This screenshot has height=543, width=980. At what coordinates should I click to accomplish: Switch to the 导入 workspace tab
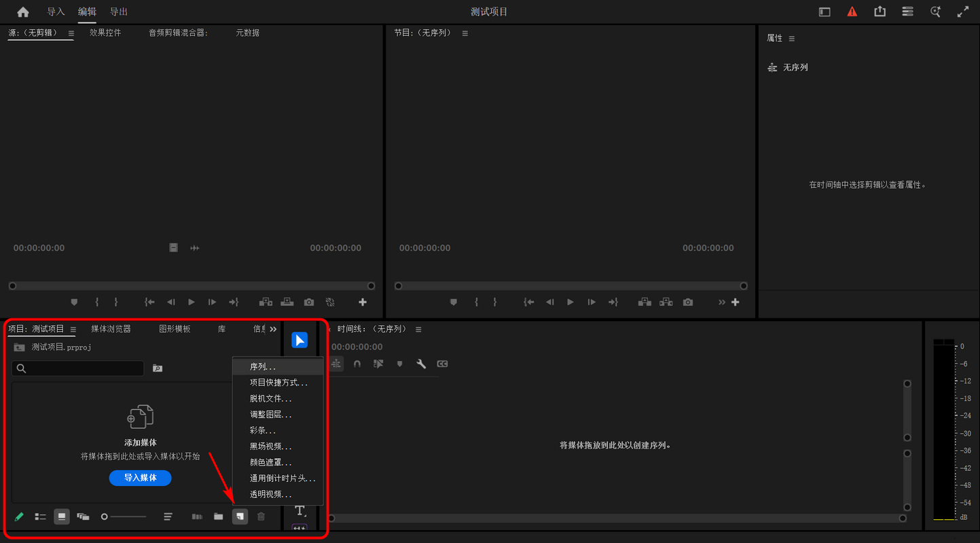pos(56,12)
